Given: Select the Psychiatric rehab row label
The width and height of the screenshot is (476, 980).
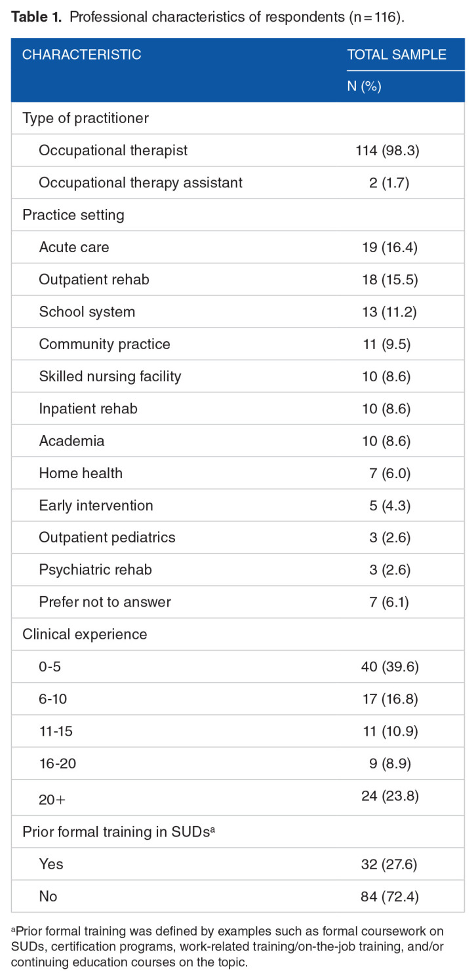Looking at the screenshot, I should 95,569.
